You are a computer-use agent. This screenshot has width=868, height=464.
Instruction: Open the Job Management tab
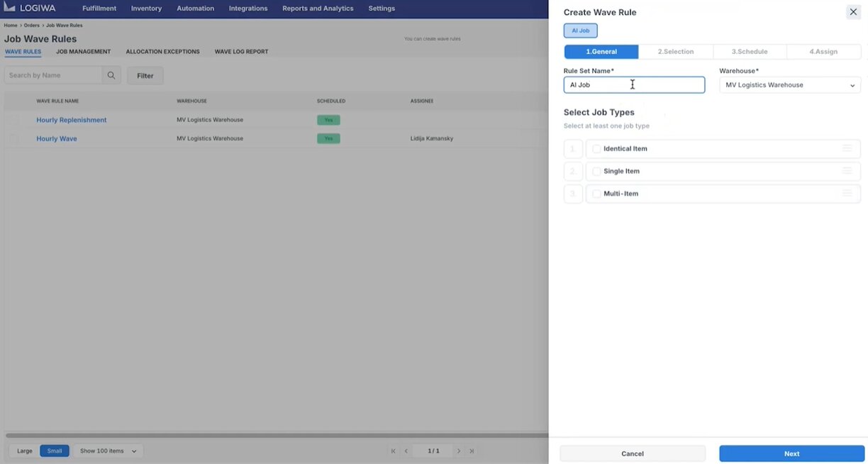83,52
